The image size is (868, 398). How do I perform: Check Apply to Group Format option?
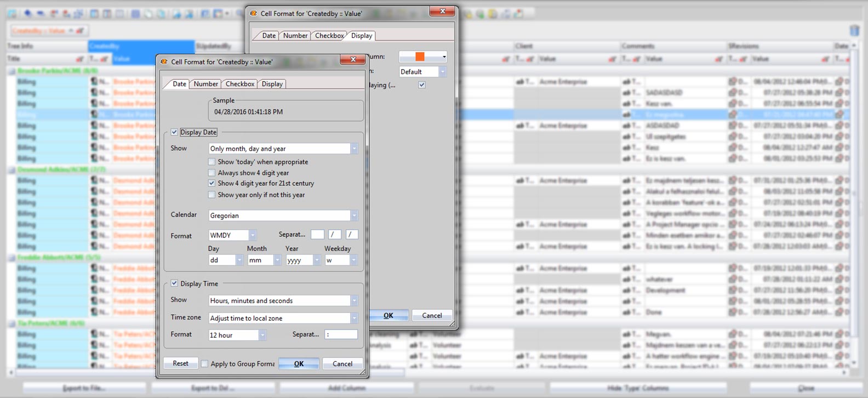[205, 363]
